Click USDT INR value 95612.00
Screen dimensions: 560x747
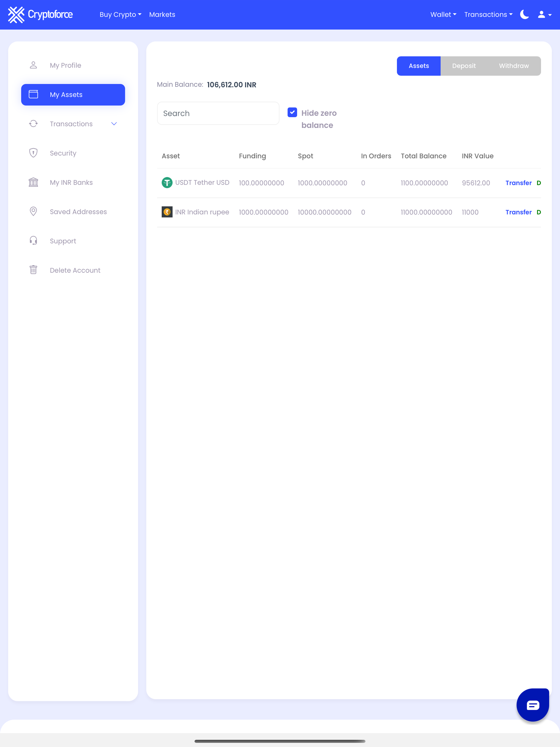[x=476, y=183]
